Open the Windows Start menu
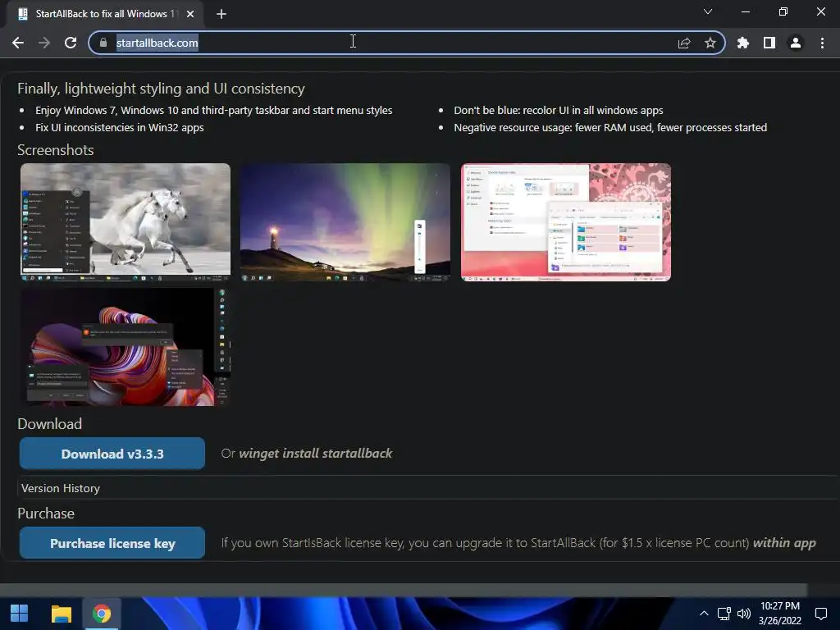This screenshot has width=840, height=630. pyautogui.click(x=20, y=614)
